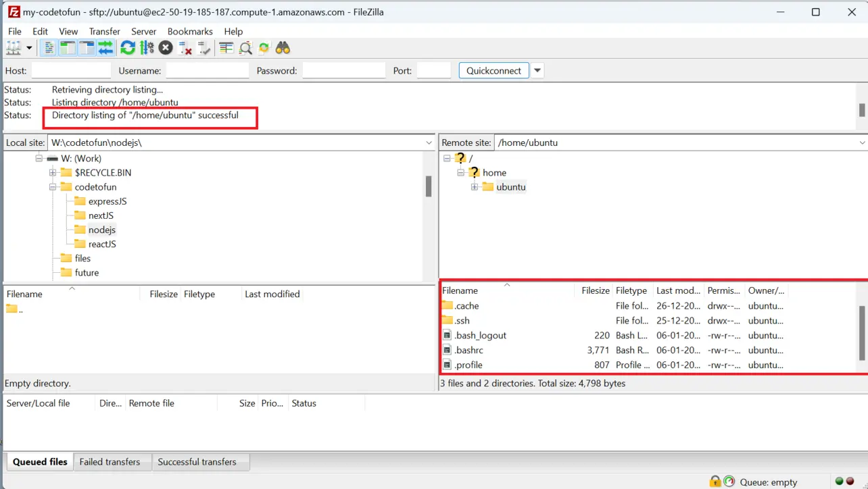The image size is (868, 489).
Task: Open the Remote site path dropdown
Action: point(862,143)
